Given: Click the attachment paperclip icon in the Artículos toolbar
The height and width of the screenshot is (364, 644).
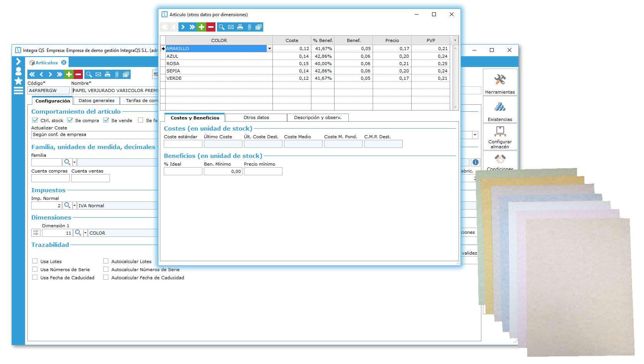Looking at the screenshot, I should tap(117, 74).
